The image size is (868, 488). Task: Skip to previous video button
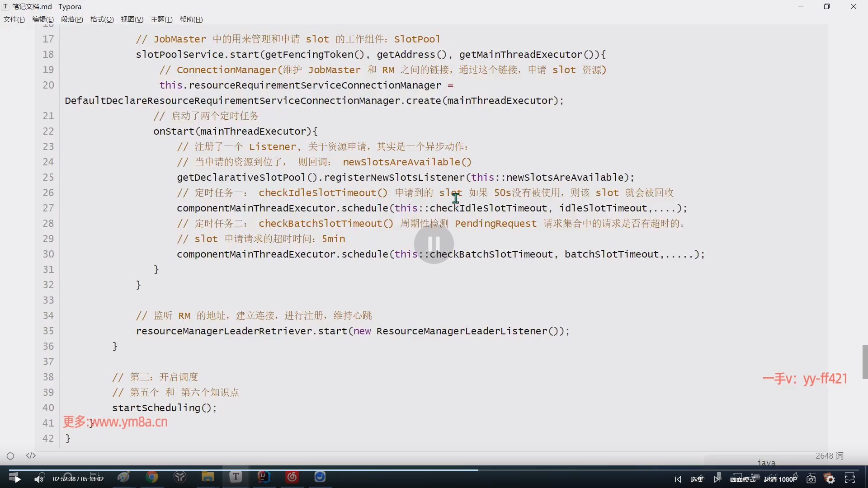(x=678, y=479)
